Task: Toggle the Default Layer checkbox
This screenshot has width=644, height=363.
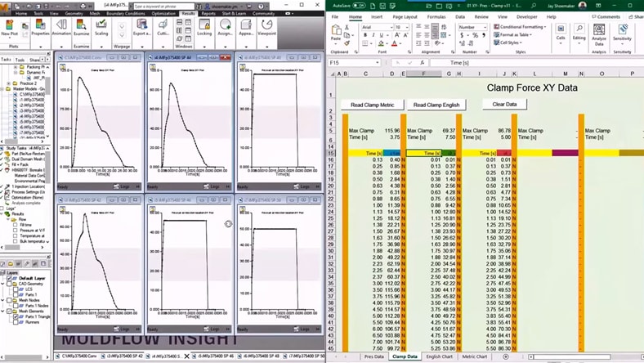Action: (9, 278)
